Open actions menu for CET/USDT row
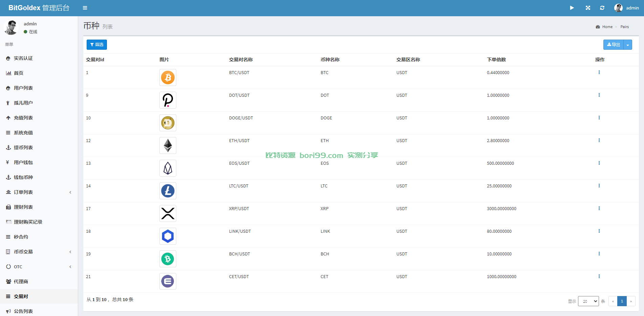Screen dimensions: 644x316 599,276
